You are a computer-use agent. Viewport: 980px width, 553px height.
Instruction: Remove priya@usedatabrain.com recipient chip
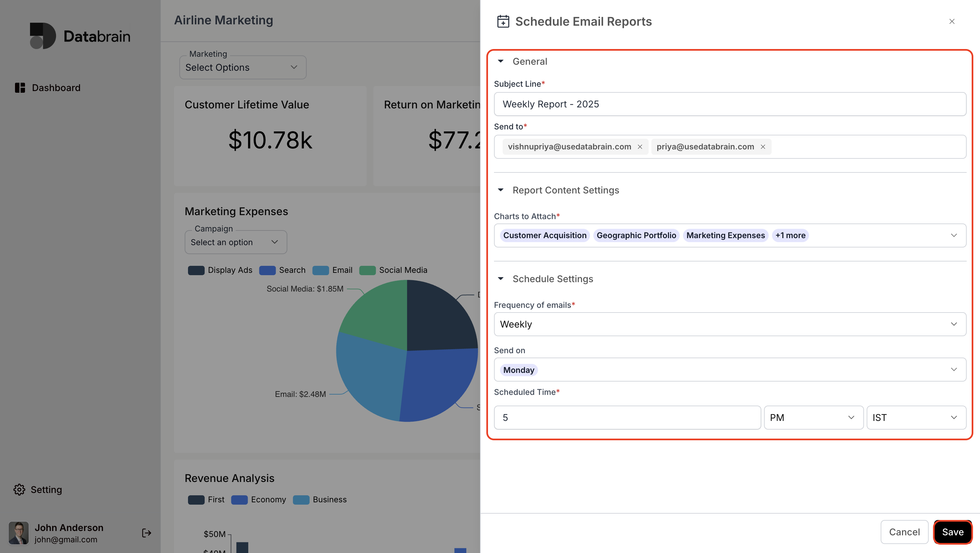click(763, 147)
